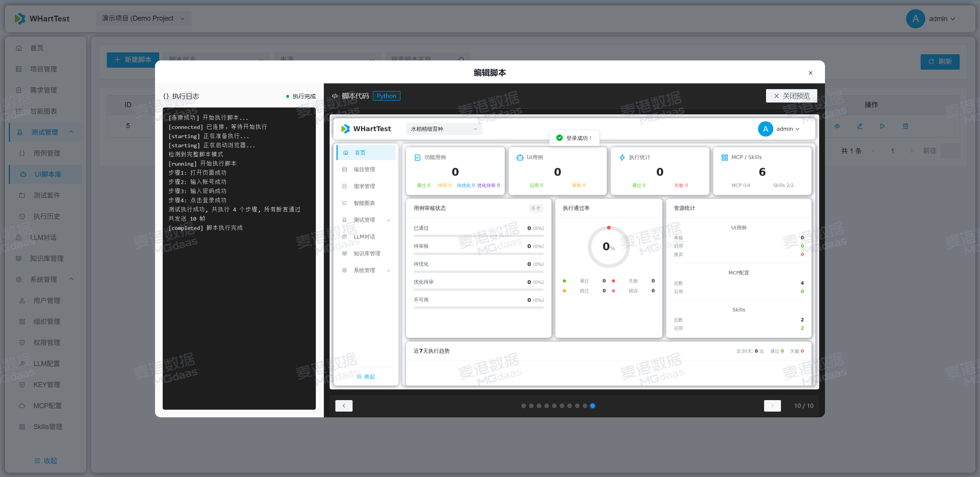
Task: Collapse the 测试管理 sidebar group
Action: [x=45, y=132]
